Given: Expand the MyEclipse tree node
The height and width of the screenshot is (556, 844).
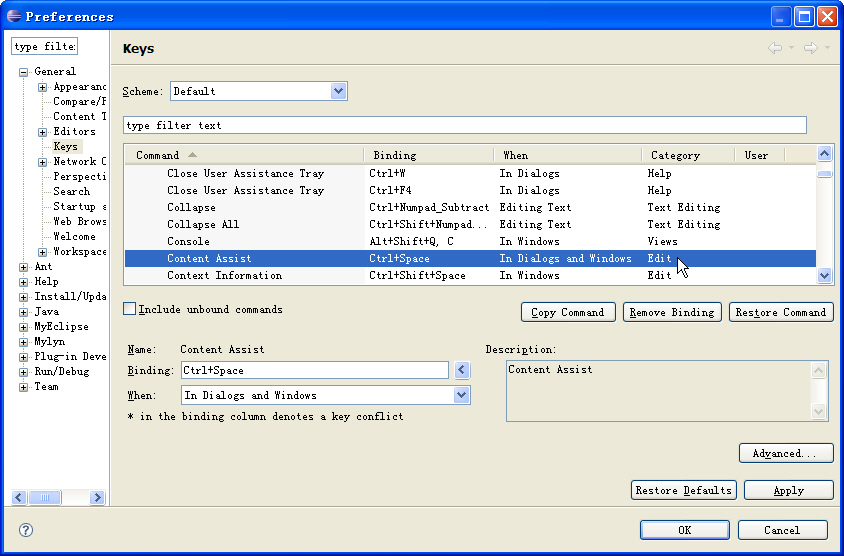Looking at the screenshot, I should click(x=23, y=327).
